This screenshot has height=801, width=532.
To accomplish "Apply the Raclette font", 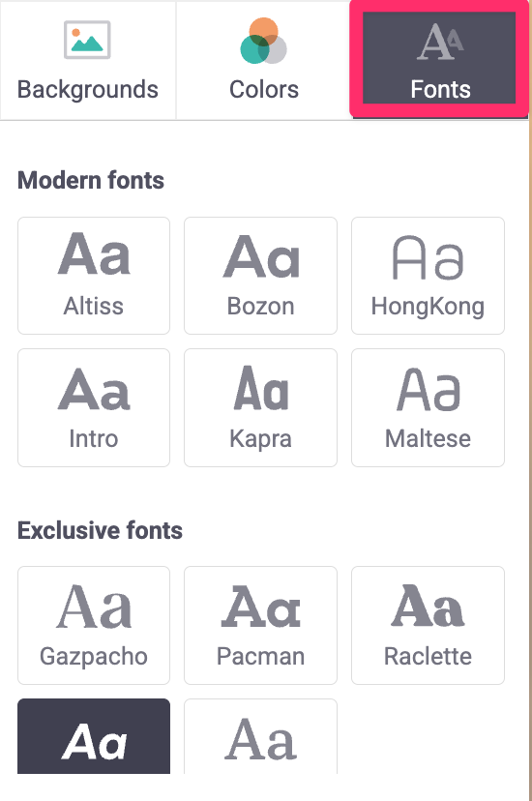I will point(428,625).
